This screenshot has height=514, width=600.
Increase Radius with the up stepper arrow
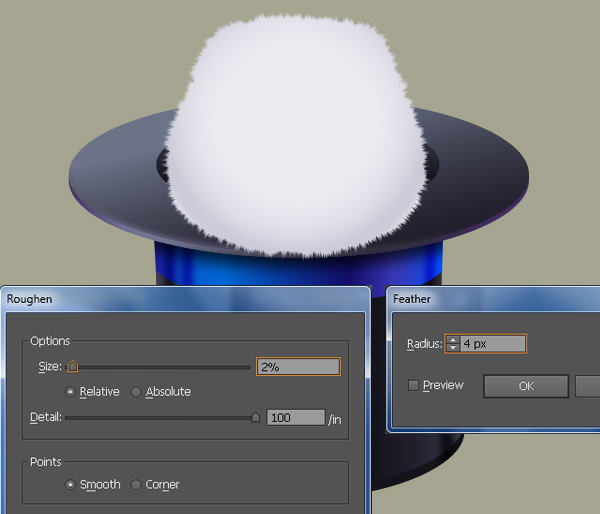click(x=453, y=340)
